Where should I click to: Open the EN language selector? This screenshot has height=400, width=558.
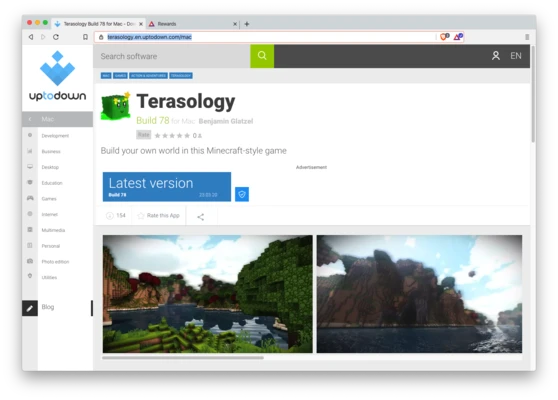point(516,56)
